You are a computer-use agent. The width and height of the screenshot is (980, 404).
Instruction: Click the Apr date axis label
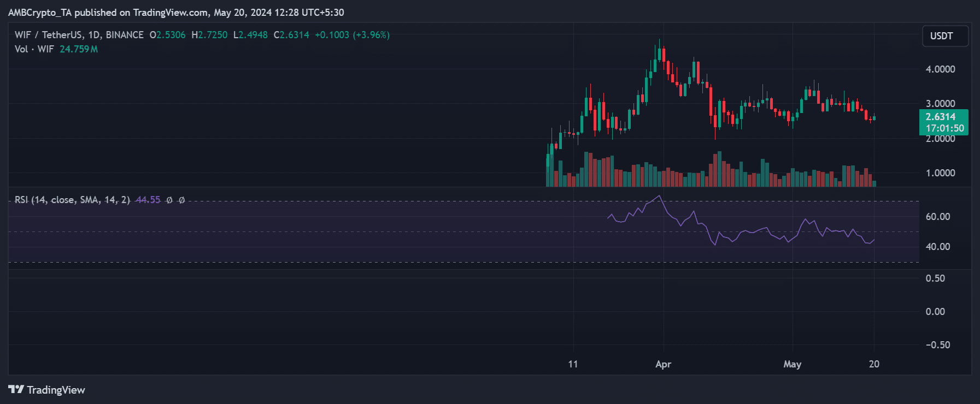(663, 364)
